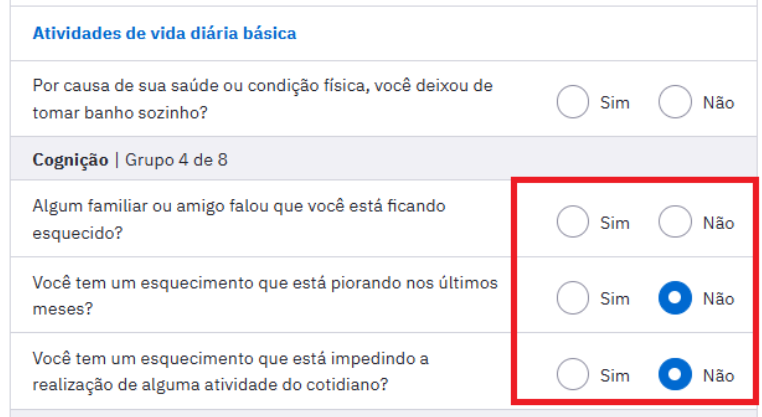Choose Sim radio circle for family noticing forgetfulness
The width and height of the screenshot is (762, 417).
(x=573, y=223)
